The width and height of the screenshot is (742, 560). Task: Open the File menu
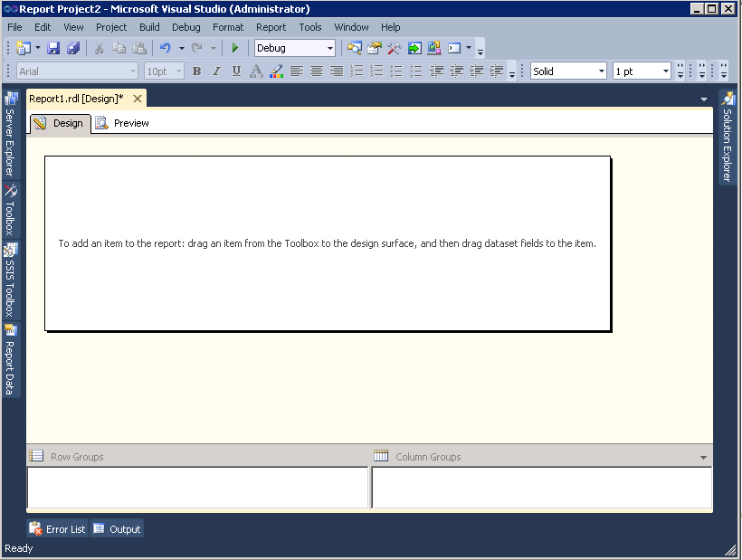[14, 27]
